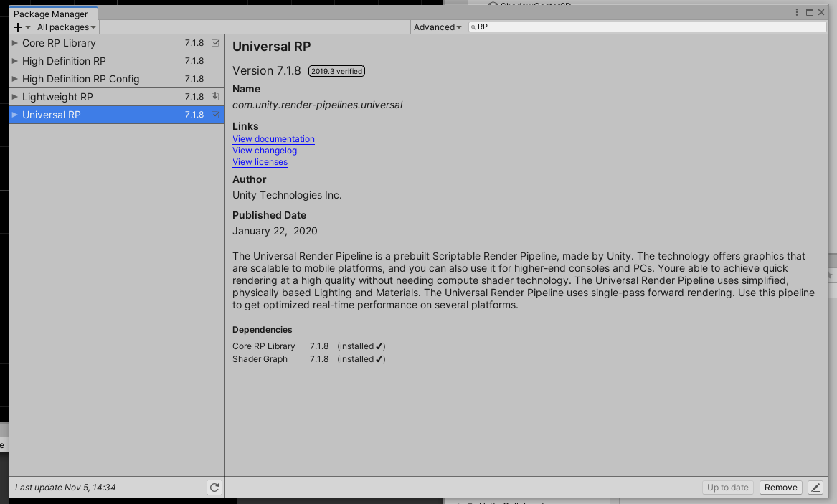Open the All packages filter dropdown

[66, 27]
